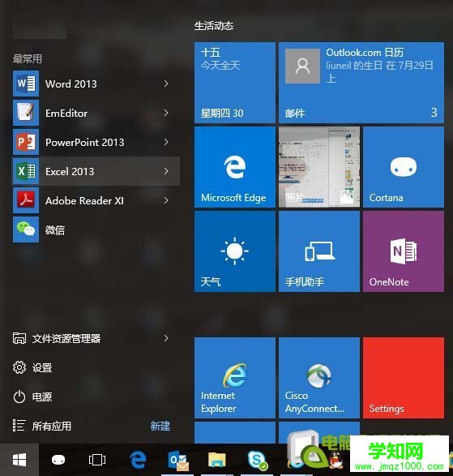
Task: Open the Internet Explorer tile
Action: pos(235,378)
